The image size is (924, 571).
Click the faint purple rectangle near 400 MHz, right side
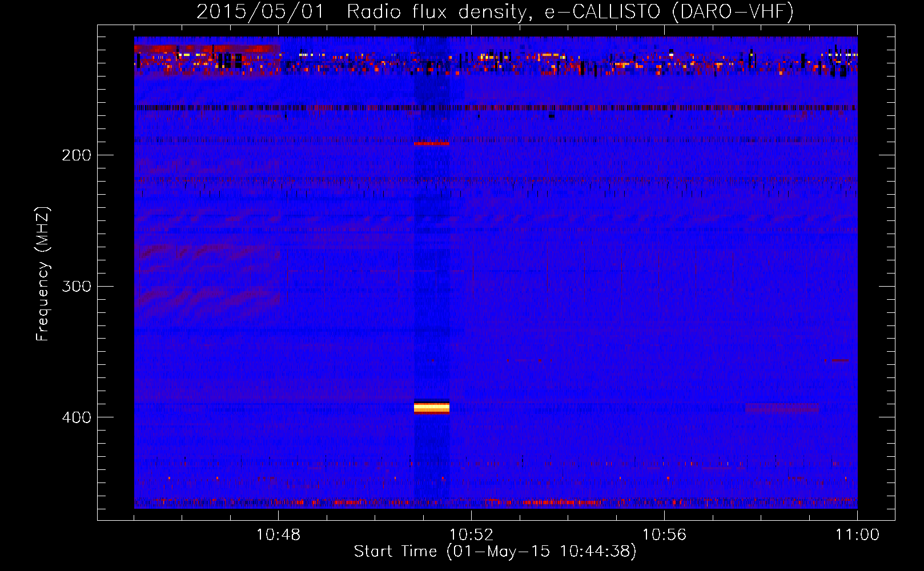coord(782,408)
